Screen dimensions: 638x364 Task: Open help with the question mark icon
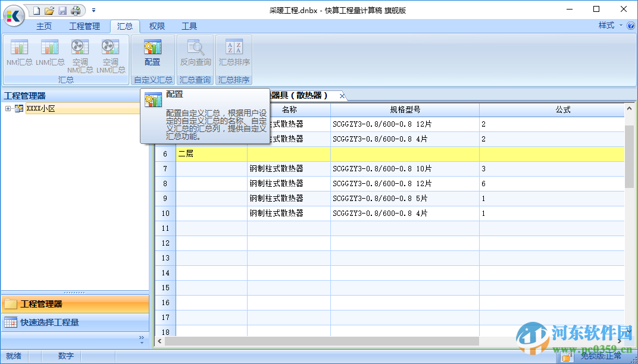632,26
